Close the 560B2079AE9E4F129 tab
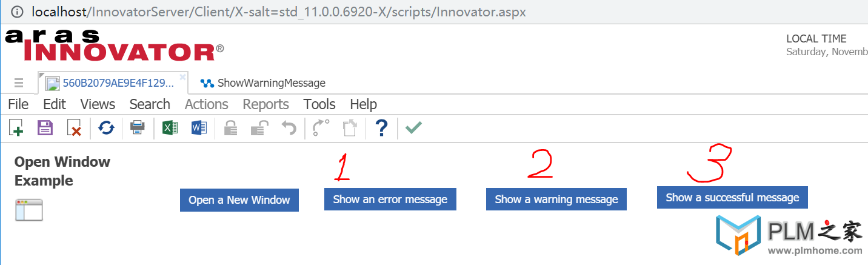Screen dimensions: 868x265 point(182,77)
